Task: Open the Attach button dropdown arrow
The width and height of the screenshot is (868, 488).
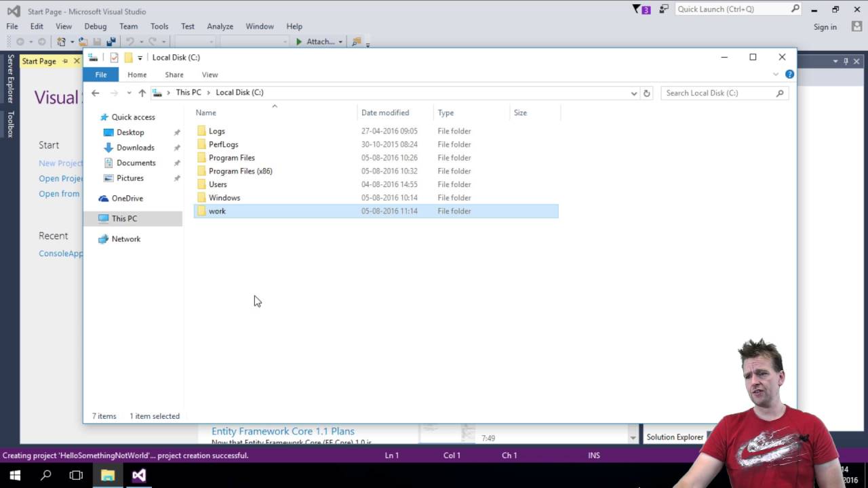Action: click(x=340, y=42)
